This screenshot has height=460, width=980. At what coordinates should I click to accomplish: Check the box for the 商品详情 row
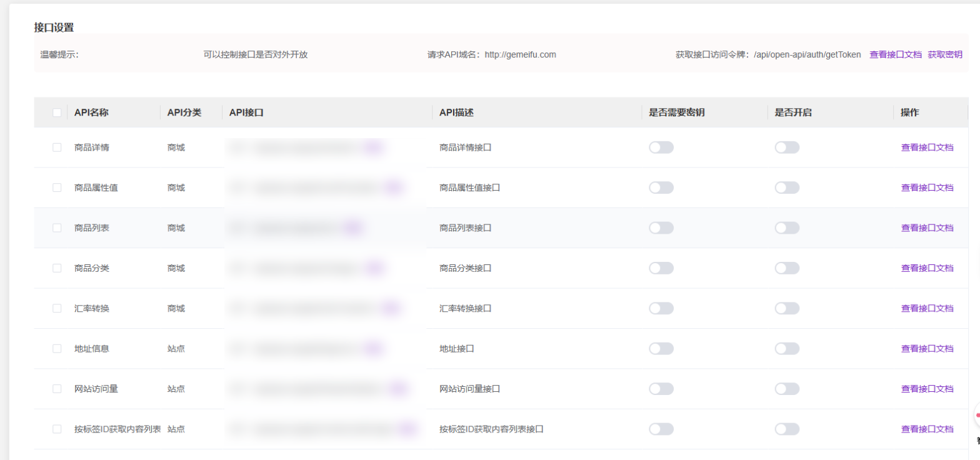(57, 147)
